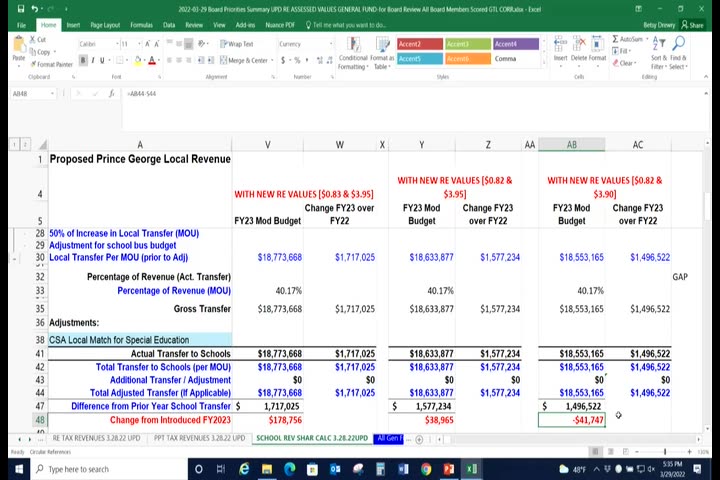Open Find & Select menu

click(678, 53)
